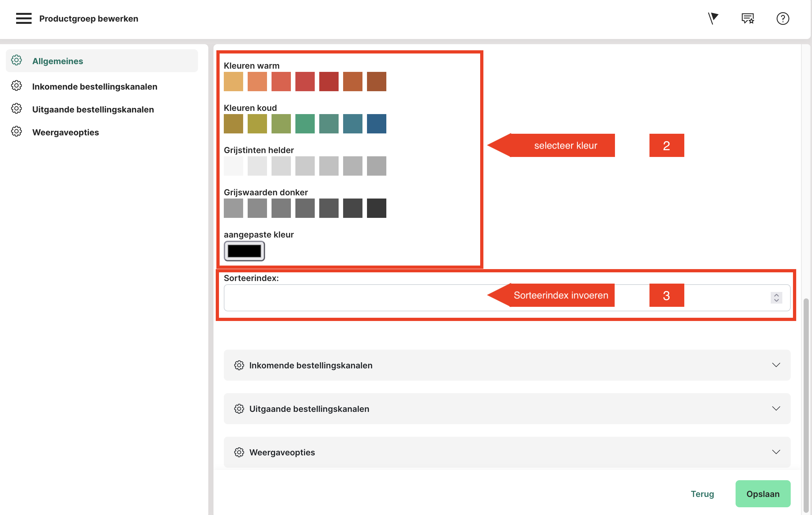This screenshot has width=812, height=515.
Task: Open the feedback chat star icon
Action: [x=748, y=19]
